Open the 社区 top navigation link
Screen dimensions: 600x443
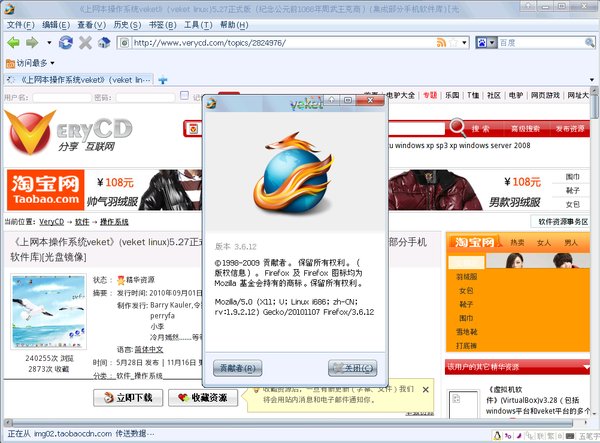[x=494, y=95]
